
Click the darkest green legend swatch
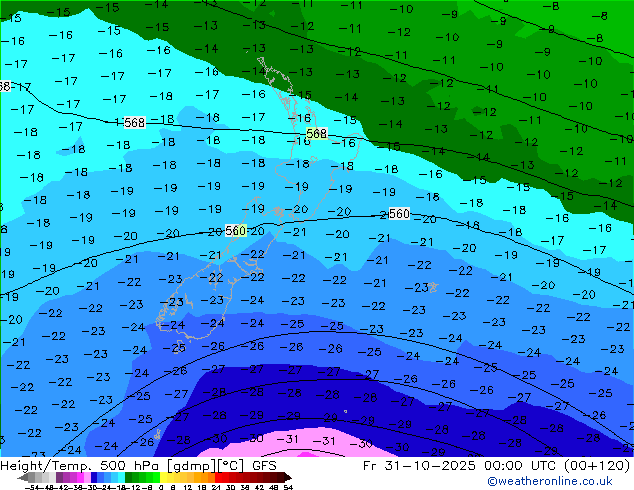click(128, 477)
